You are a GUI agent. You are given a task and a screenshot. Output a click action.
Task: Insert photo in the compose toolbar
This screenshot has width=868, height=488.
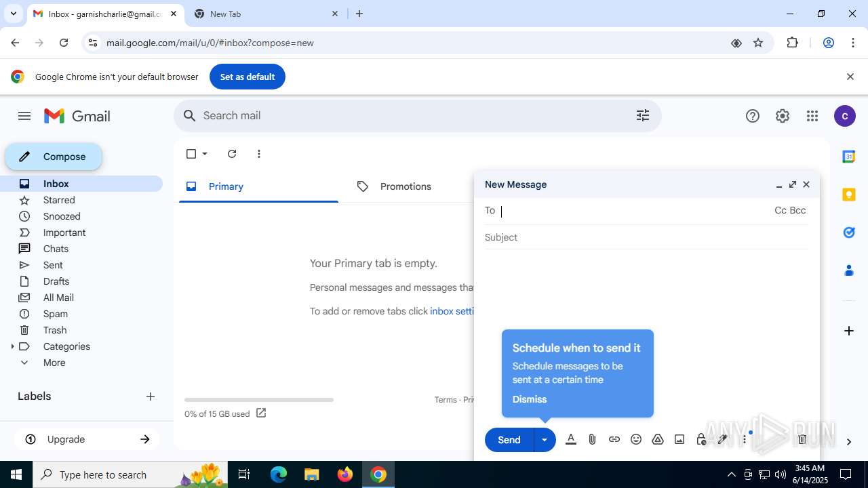(679, 439)
